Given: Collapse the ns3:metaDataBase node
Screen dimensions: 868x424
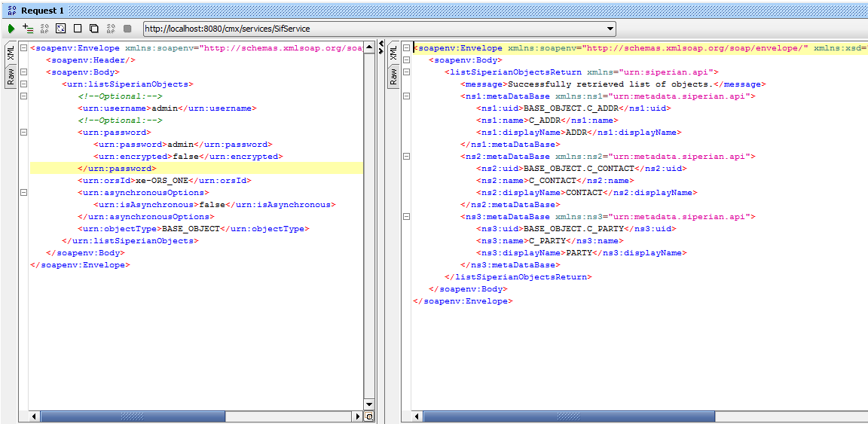Looking at the screenshot, I should pyautogui.click(x=406, y=216).
